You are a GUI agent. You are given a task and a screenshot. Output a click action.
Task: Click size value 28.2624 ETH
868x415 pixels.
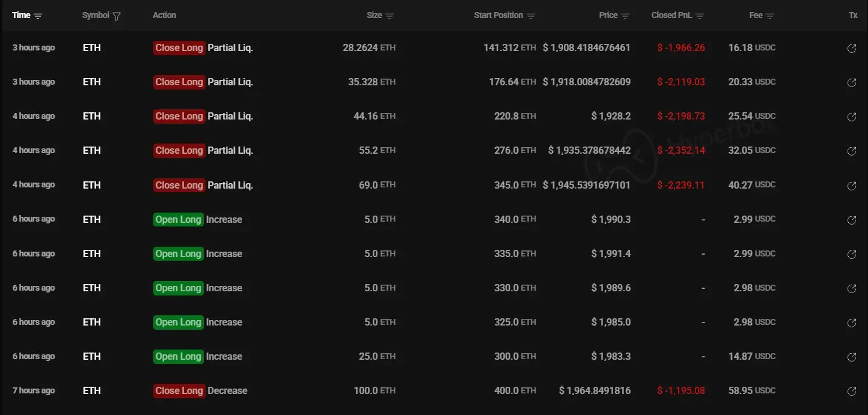tap(369, 48)
